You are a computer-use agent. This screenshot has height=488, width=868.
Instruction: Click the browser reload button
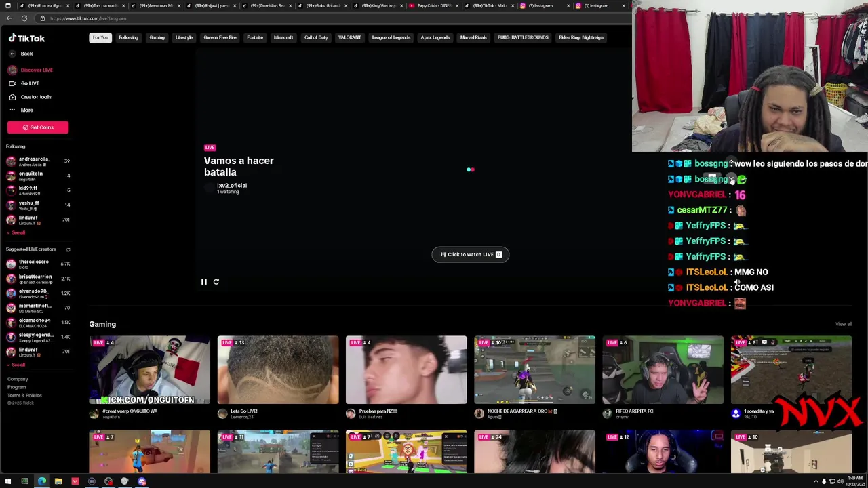point(24,18)
